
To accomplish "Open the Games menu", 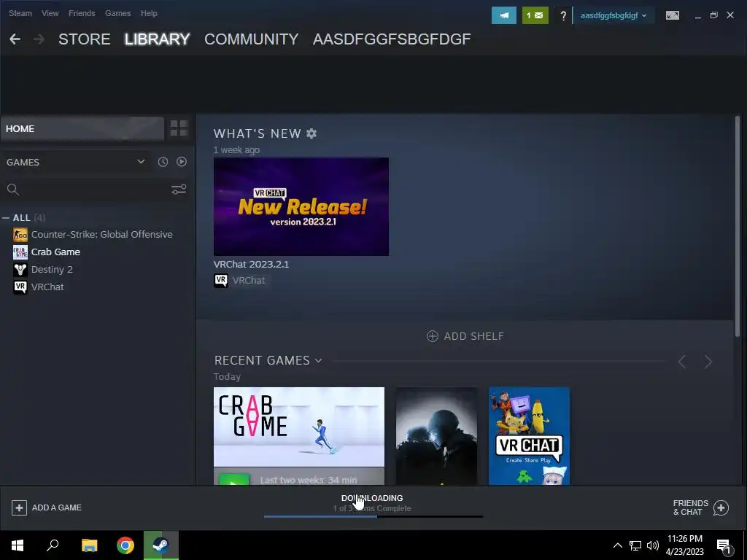I will (x=117, y=13).
